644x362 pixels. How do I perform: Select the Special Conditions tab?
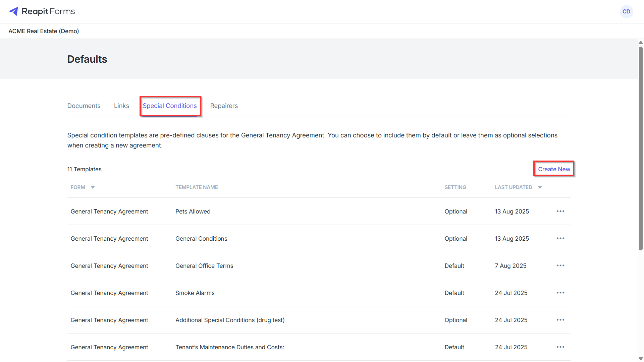(170, 106)
